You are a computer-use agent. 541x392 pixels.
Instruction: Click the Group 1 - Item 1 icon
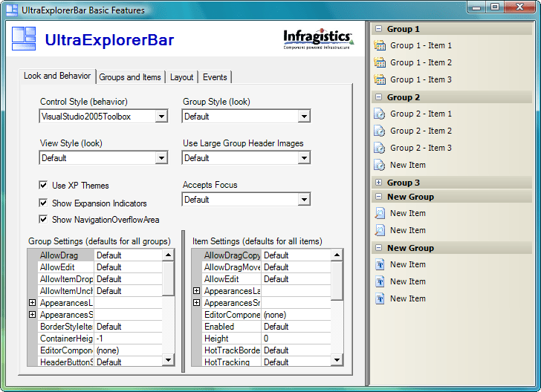[x=380, y=45]
